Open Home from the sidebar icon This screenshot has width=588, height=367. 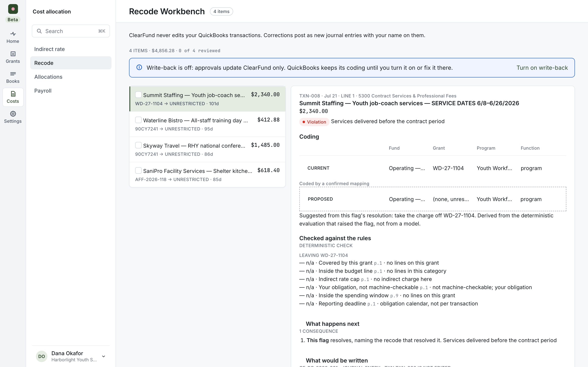click(x=13, y=34)
